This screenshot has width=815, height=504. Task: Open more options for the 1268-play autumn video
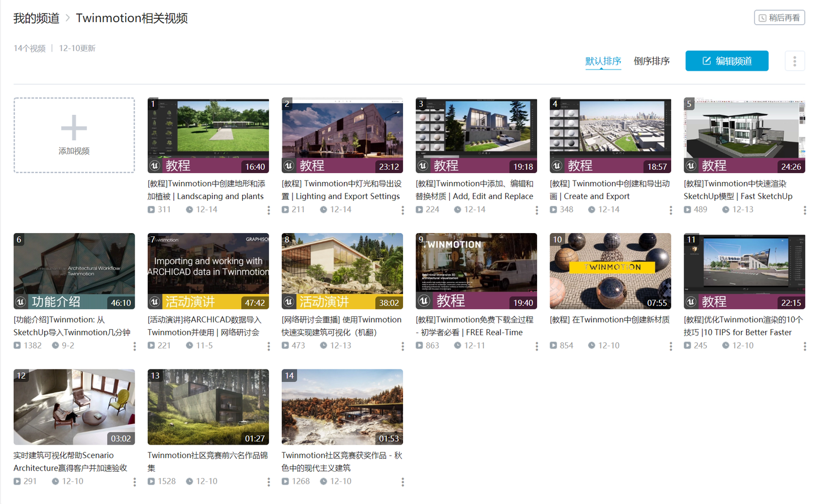pyautogui.click(x=402, y=482)
